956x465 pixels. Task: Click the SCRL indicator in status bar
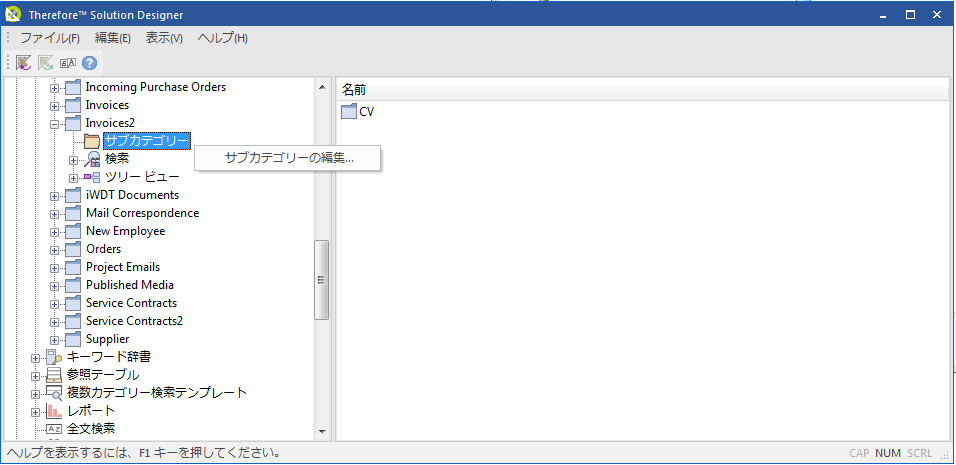tap(919, 453)
